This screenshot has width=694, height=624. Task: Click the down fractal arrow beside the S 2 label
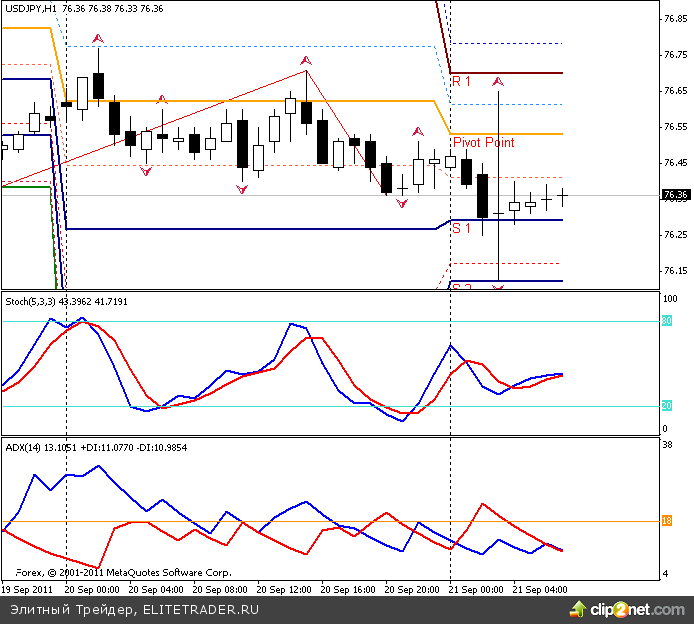click(498, 288)
